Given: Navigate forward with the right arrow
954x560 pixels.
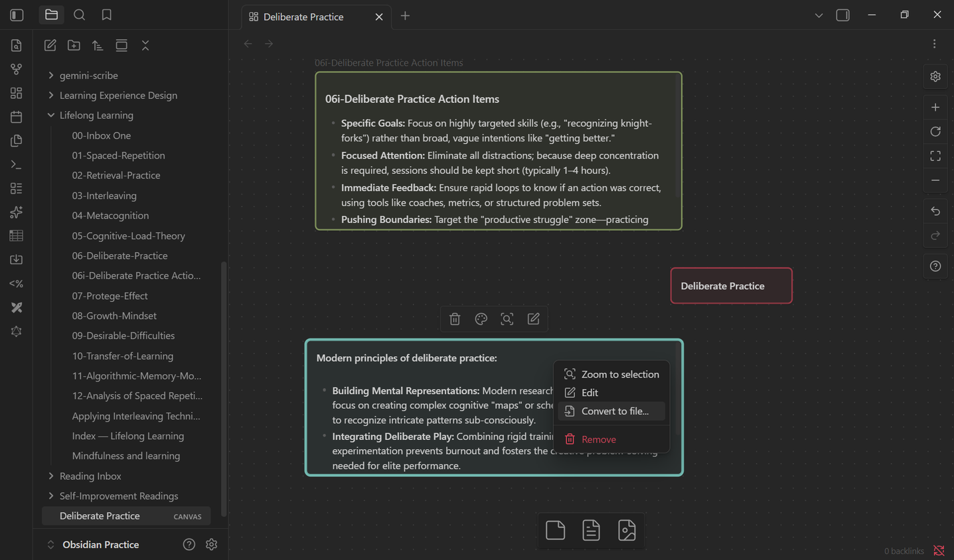Looking at the screenshot, I should coord(269,44).
